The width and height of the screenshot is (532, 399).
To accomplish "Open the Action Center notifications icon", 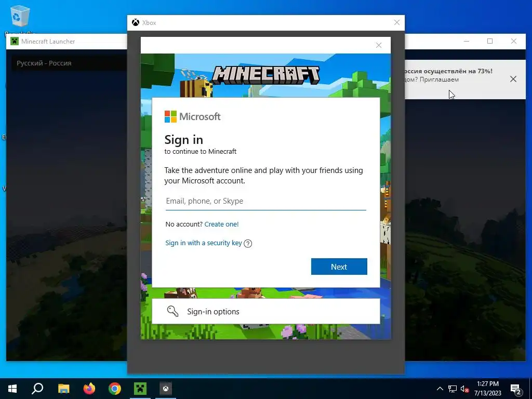I will [516, 389].
